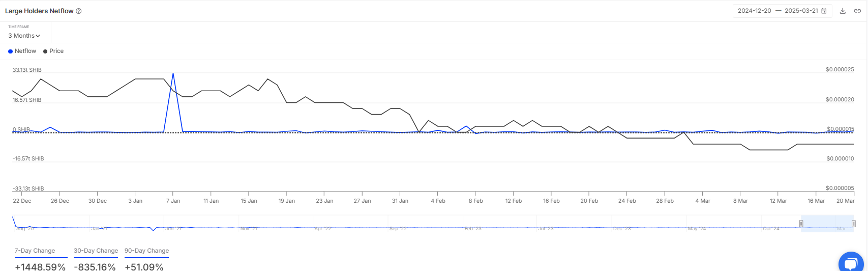This screenshot has height=271, width=868.
Task: Open the calendar icon in date range
Action: (x=824, y=11)
